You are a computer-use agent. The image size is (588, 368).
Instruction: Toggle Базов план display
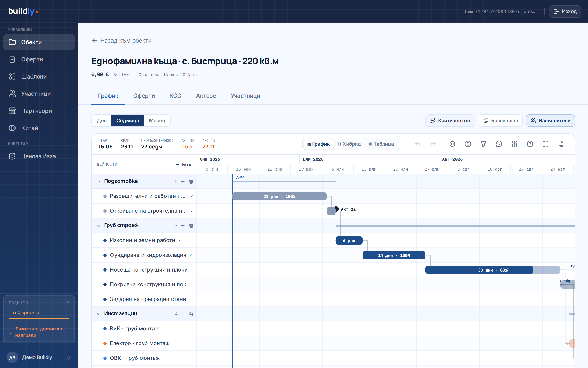pos(501,121)
